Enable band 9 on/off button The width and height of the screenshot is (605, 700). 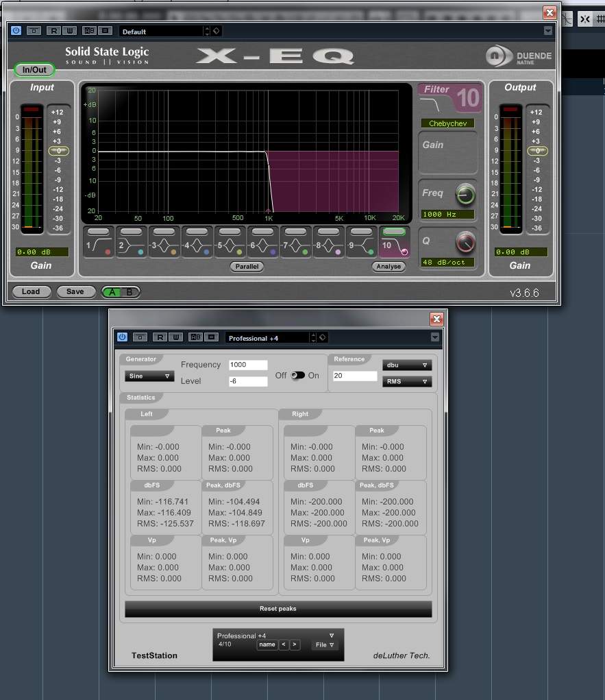pyautogui.click(x=361, y=231)
